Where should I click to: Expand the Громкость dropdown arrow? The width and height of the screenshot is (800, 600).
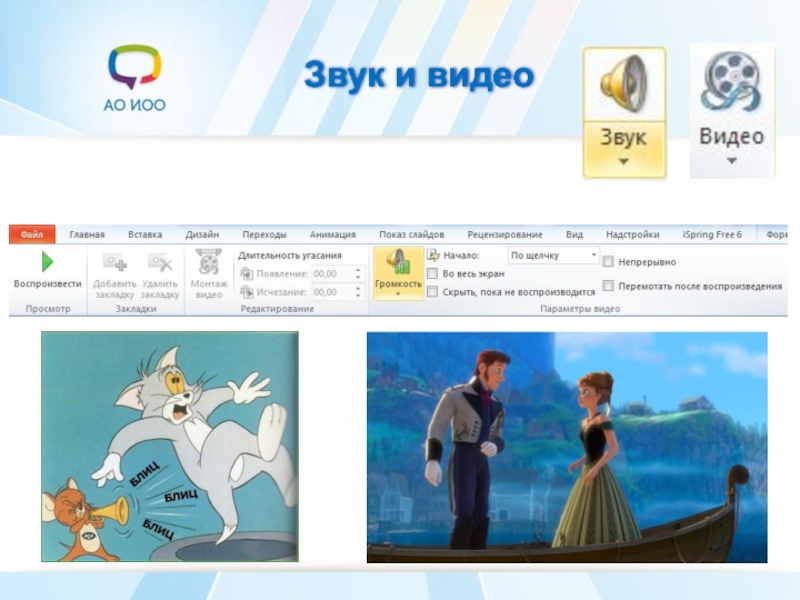(x=398, y=294)
